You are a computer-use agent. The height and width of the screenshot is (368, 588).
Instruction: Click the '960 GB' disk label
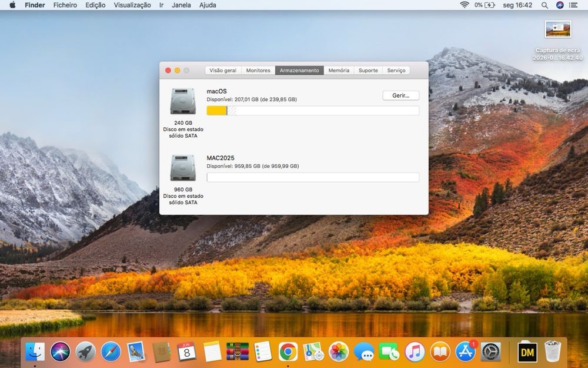[x=183, y=190]
